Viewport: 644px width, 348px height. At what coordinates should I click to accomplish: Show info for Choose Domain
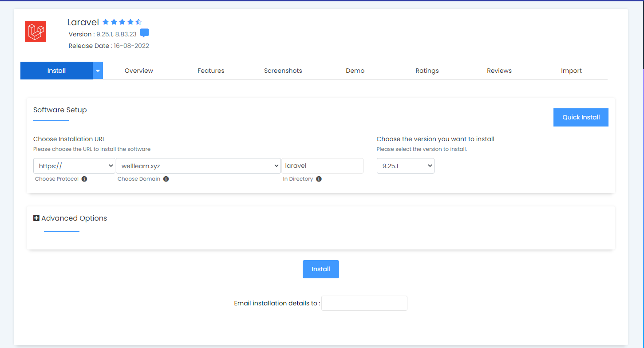tap(166, 179)
